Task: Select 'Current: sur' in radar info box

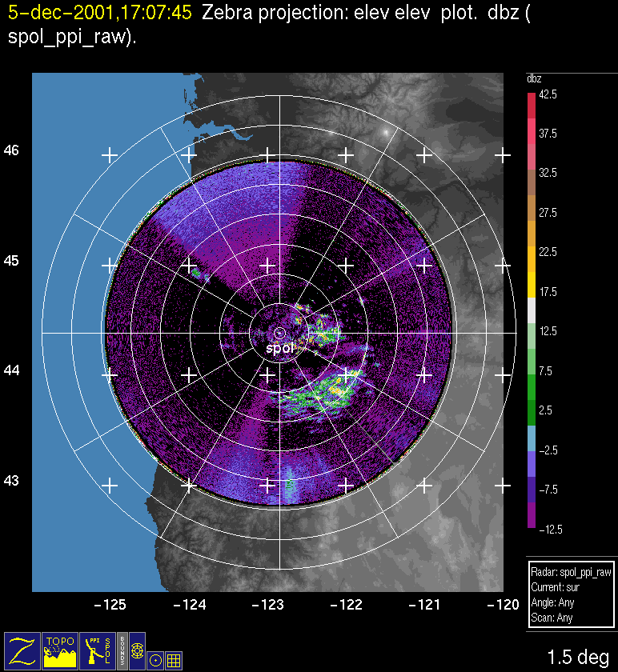Action: point(557,588)
